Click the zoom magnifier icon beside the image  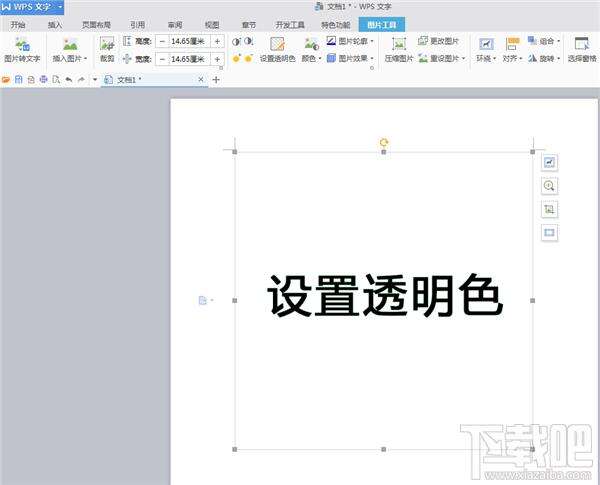click(549, 186)
